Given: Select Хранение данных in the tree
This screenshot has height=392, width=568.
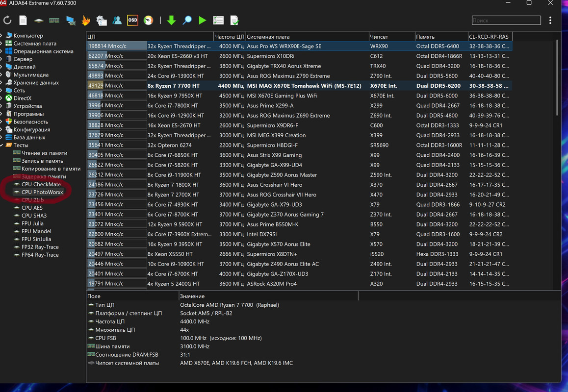Looking at the screenshot, I should [x=36, y=82].
